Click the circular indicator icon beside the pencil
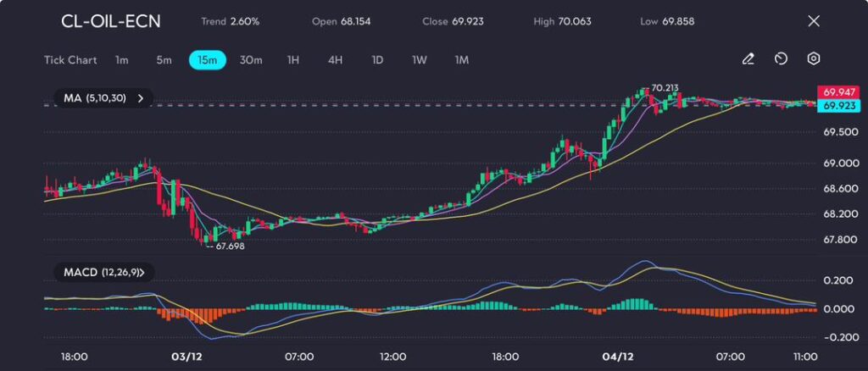 click(781, 59)
